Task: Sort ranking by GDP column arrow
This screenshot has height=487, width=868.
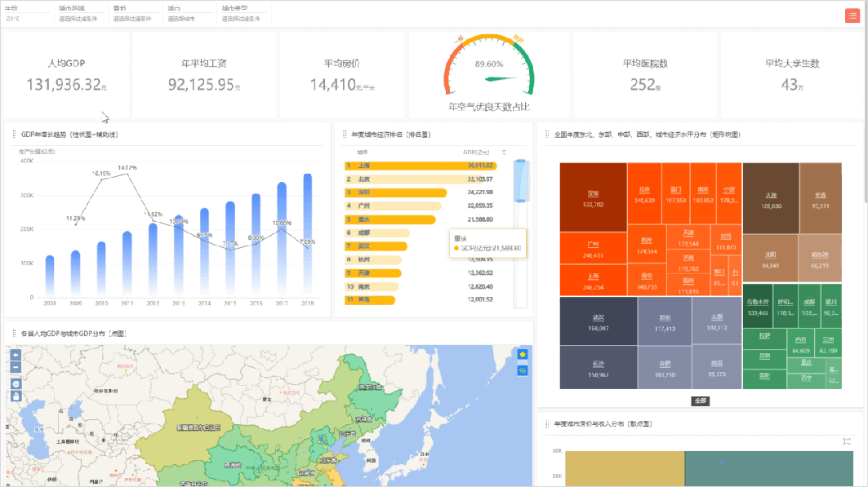Action: (504, 152)
